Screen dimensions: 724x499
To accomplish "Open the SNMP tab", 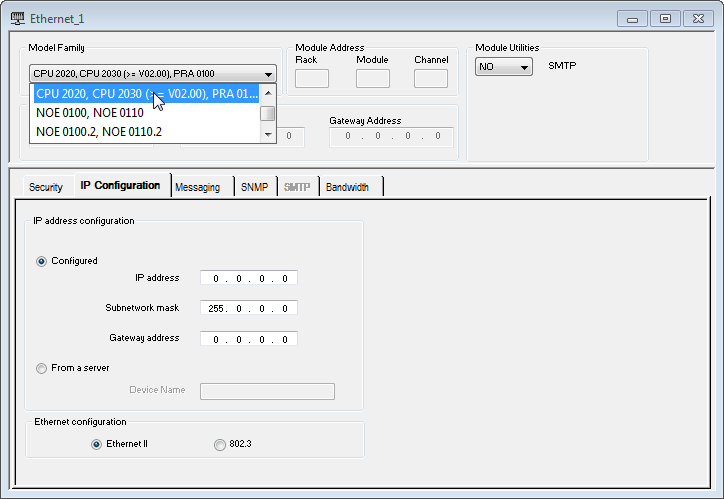I will 254,187.
